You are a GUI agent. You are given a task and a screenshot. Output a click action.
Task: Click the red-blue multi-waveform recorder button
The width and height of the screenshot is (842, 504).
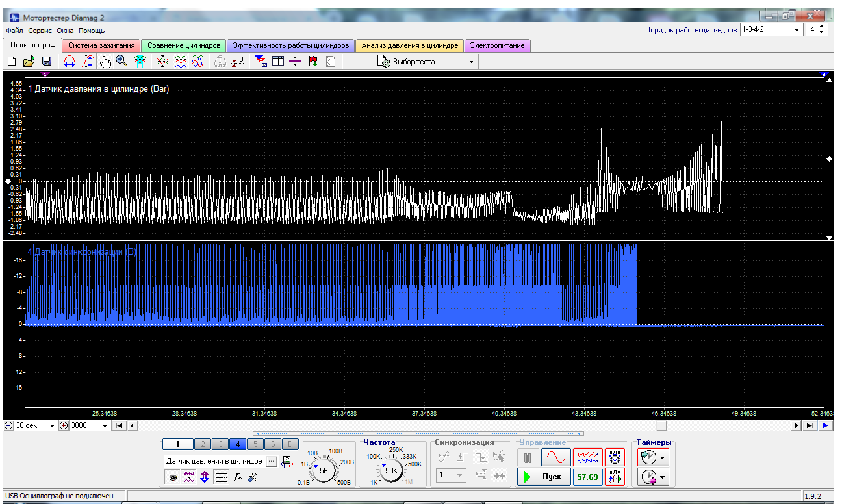pos(587,457)
